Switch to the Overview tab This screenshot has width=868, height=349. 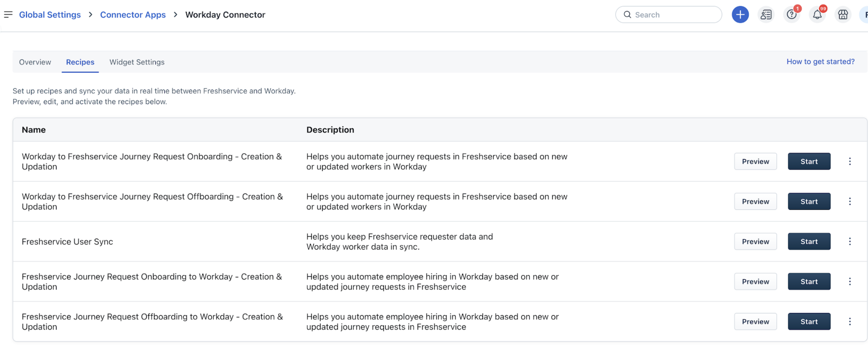pos(35,62)
